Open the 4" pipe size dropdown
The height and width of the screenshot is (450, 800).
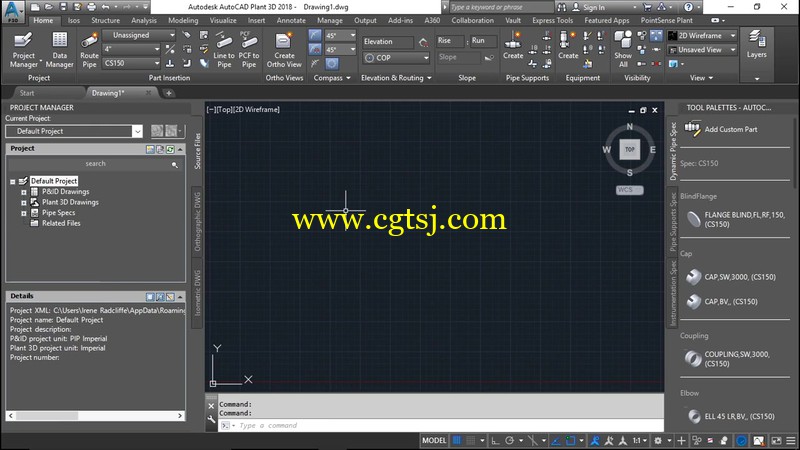click(132, 49)
